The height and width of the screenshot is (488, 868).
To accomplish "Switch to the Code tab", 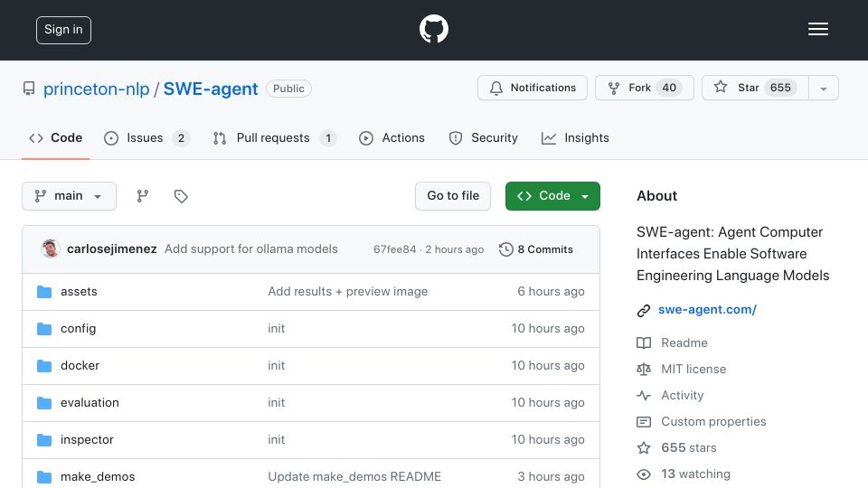I will point(55,137).
